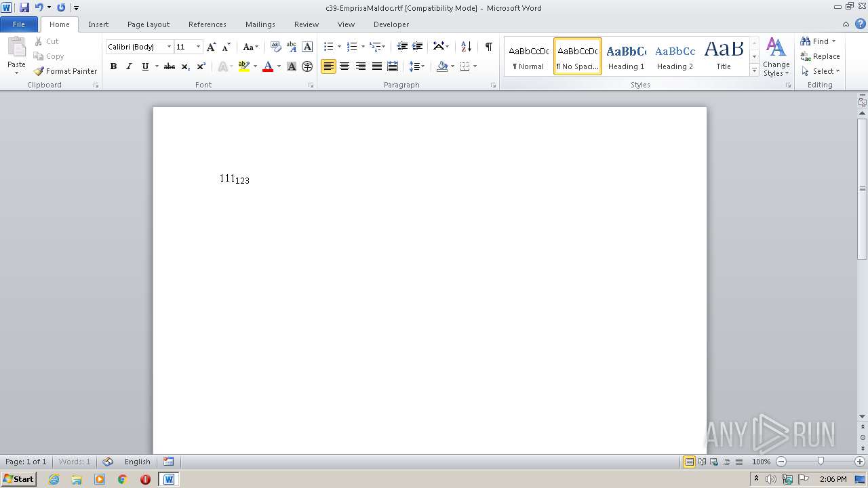The height and width of the screenshot is (488, 868).
Task: Click the proofing check icon in status bar
Action: 108,462
